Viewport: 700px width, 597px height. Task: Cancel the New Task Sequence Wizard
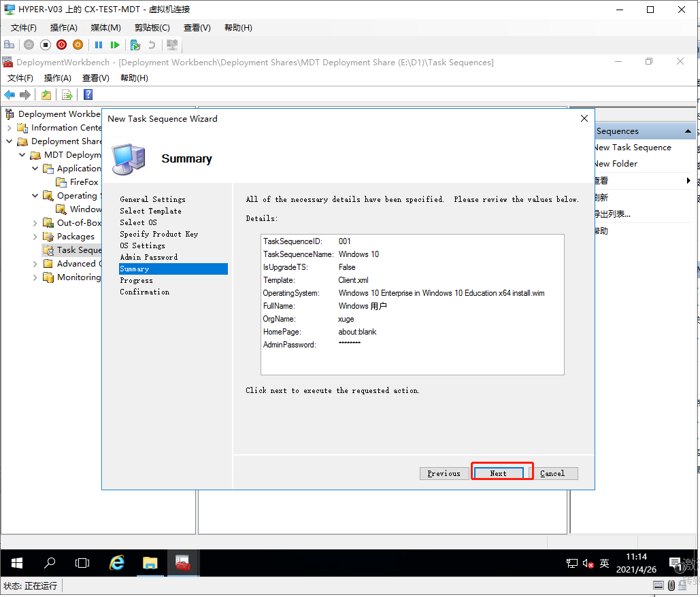point(552,473)
